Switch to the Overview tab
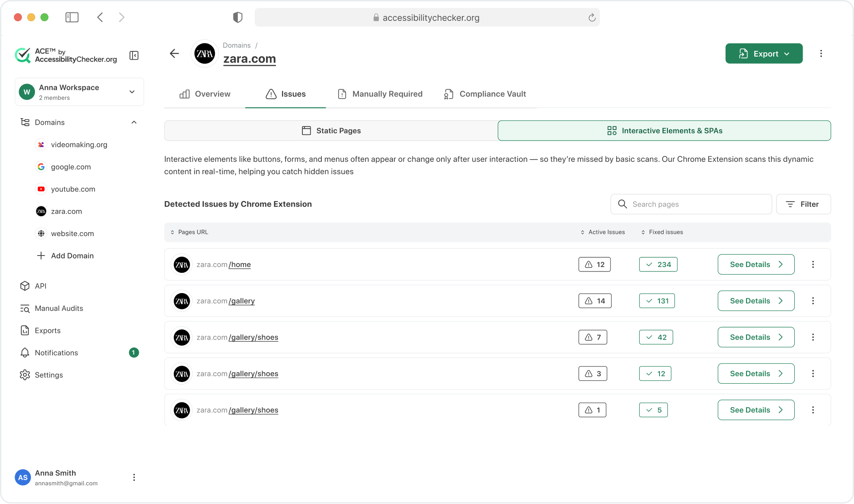The width and height of the screenshot is (854, 504). coord(205,94)
